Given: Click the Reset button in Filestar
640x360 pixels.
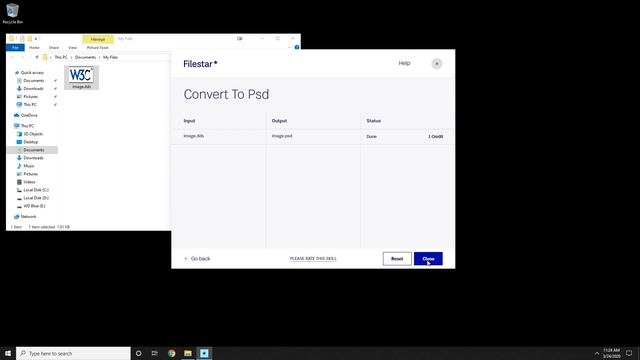Looking at the screenshot, I should (397, 259).
